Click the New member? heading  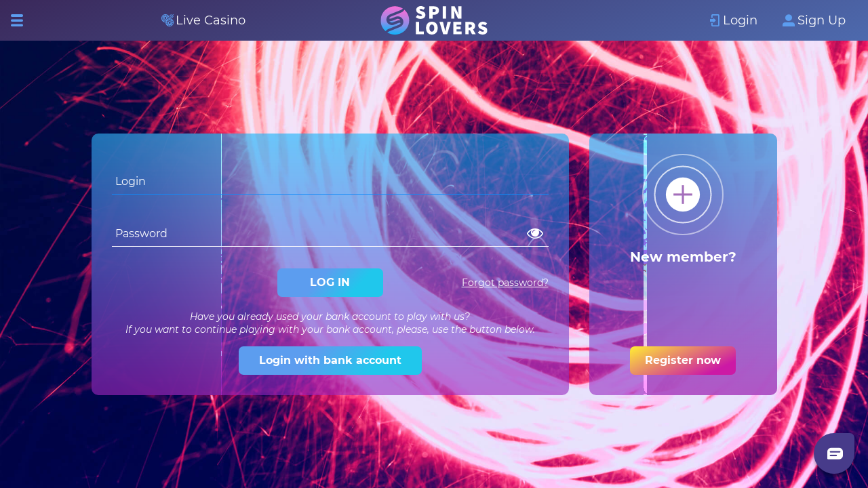coord(683,257)
